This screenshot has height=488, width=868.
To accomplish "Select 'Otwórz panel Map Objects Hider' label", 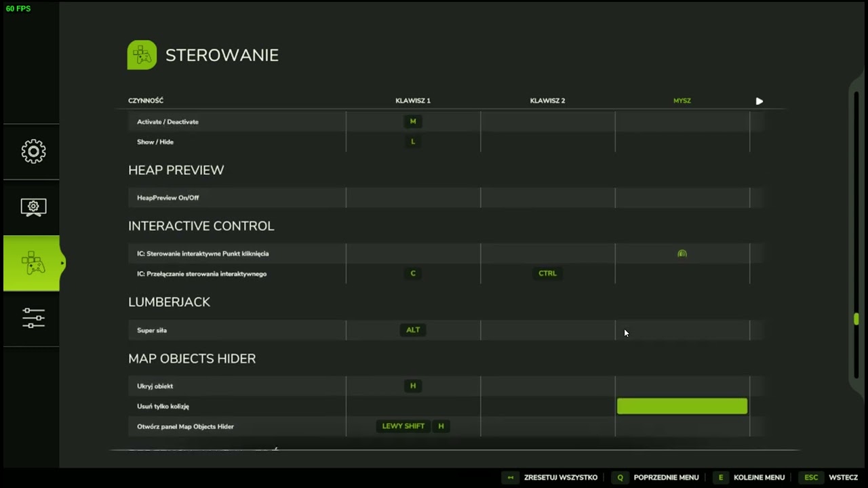I will pos(185,427).
